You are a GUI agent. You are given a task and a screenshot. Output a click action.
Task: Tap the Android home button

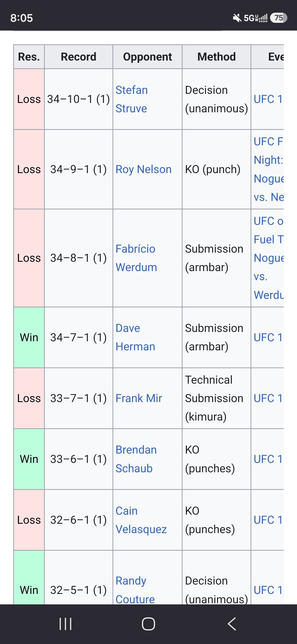pos(148,624)
